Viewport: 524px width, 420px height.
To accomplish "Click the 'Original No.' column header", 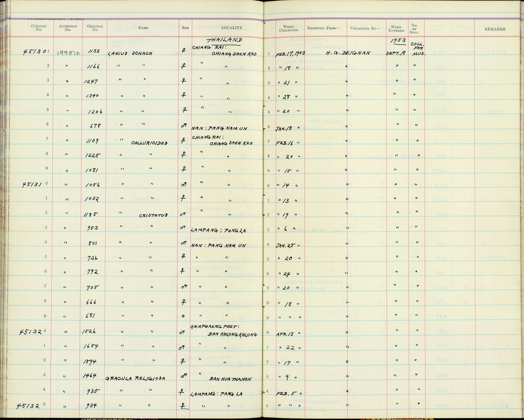I will point(95,28).
